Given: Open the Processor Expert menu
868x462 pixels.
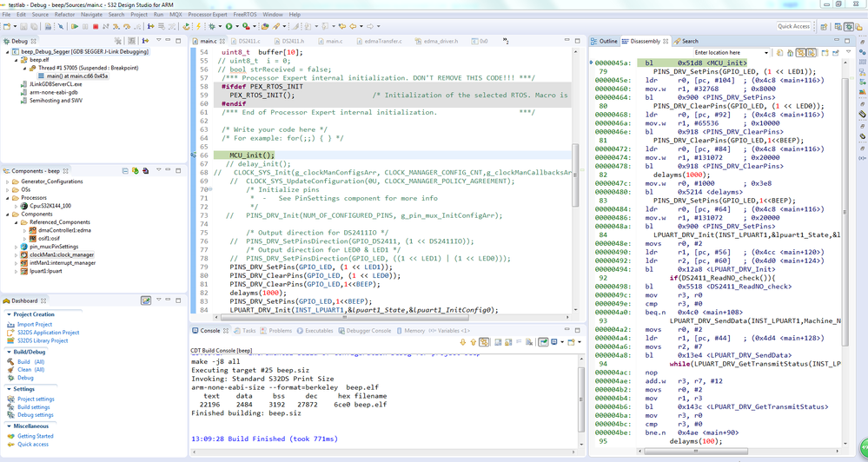Looking at the screenshot, I should click(x=208, y=15).
